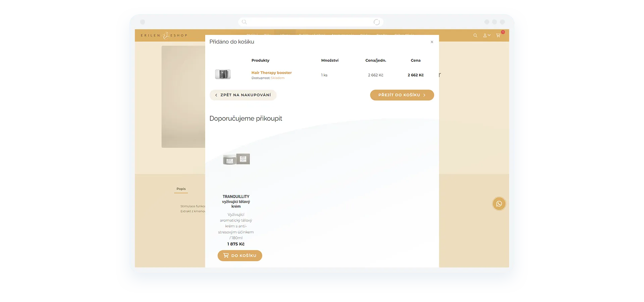Close the 'Přidáno do košíku' popup

tap(432, 42)
